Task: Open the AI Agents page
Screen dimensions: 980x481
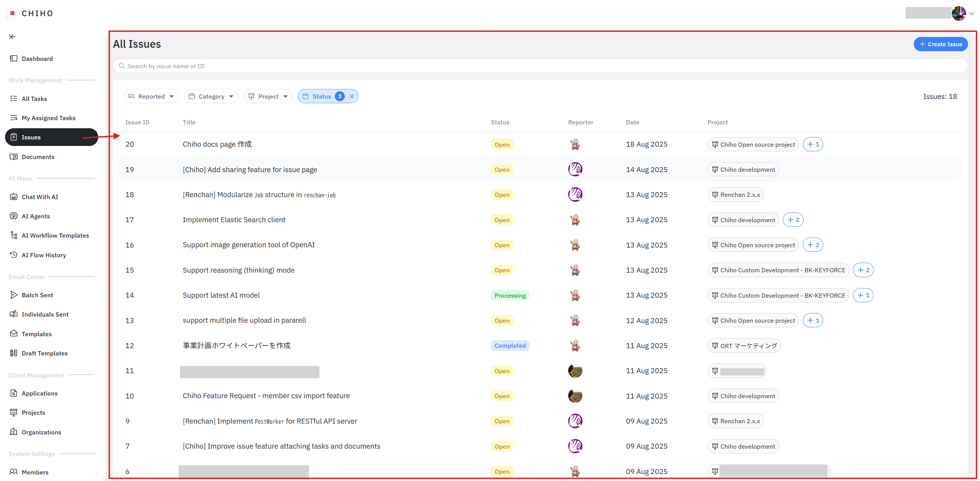Action: (35, 216)
